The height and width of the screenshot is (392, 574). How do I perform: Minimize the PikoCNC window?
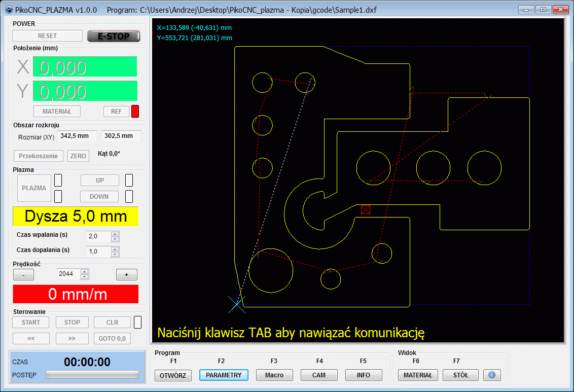point(526,10)
